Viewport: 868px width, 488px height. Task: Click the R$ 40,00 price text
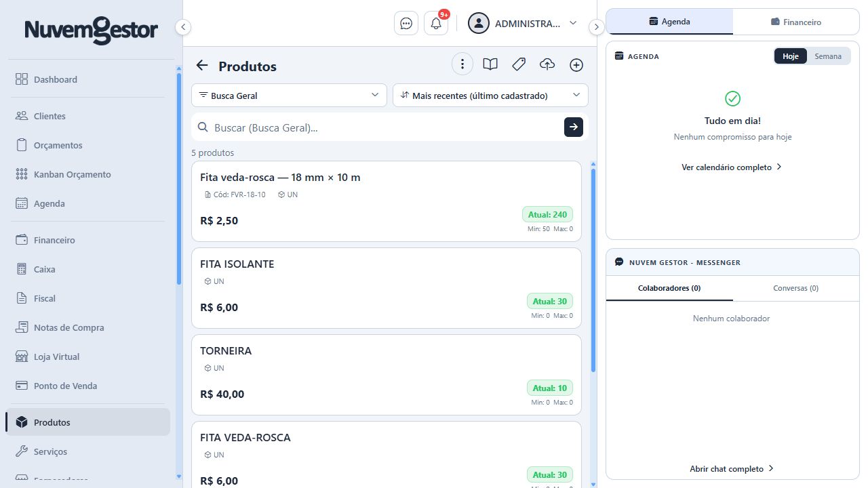coord(222,394)
